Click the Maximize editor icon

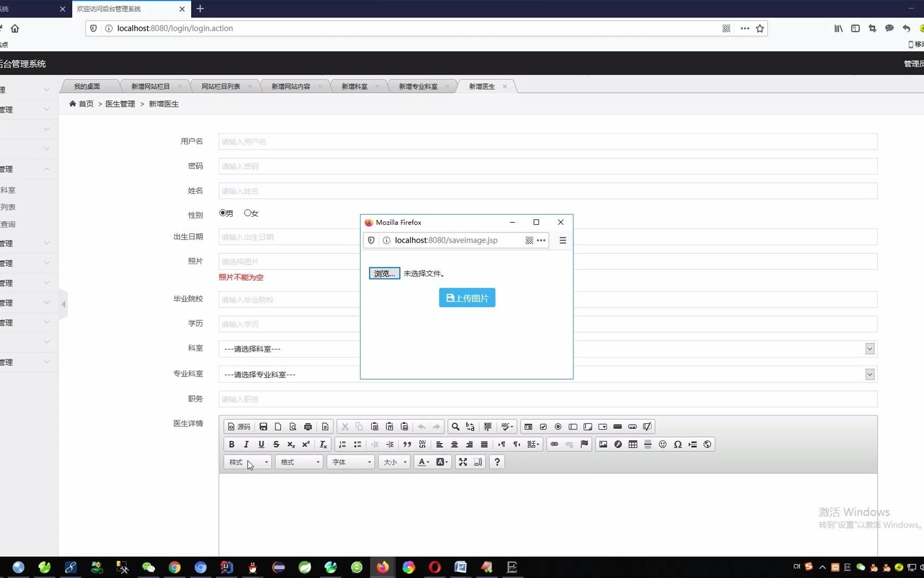point(464,462)
